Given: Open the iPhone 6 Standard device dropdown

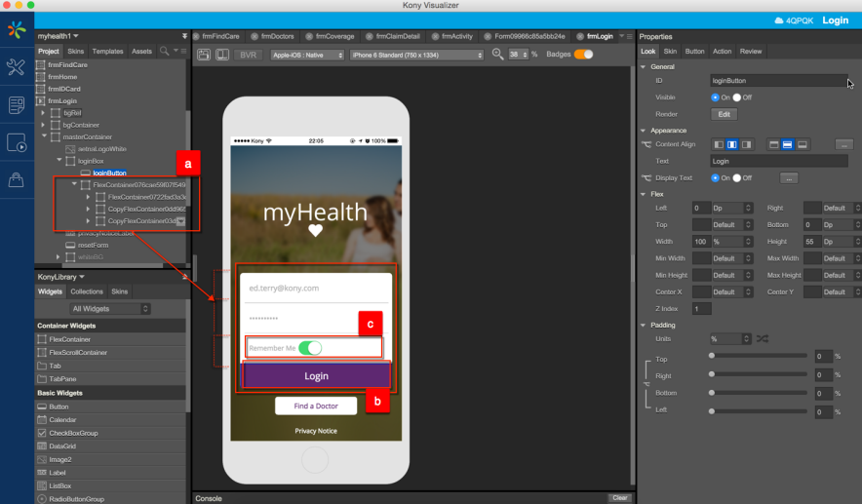Looking at the screenshot, I should (x=416, y=55).
